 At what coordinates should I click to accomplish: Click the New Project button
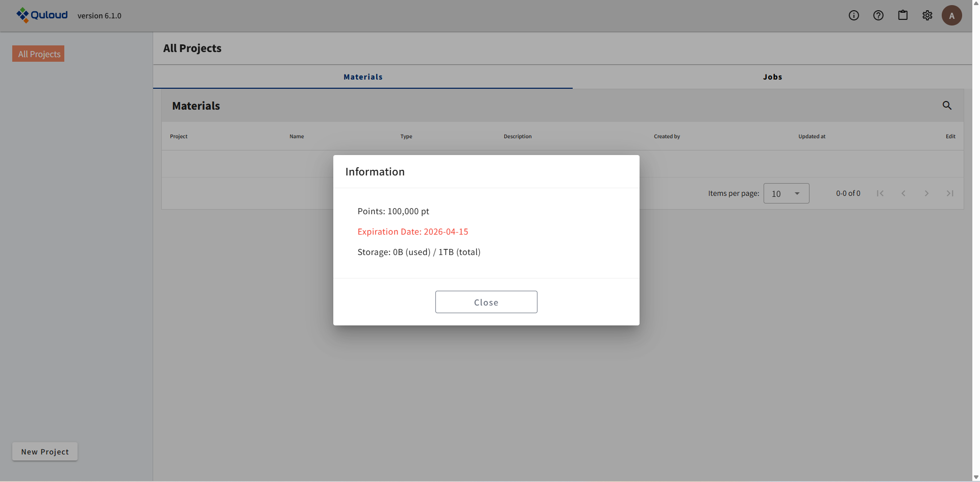[x=45, y=451]
